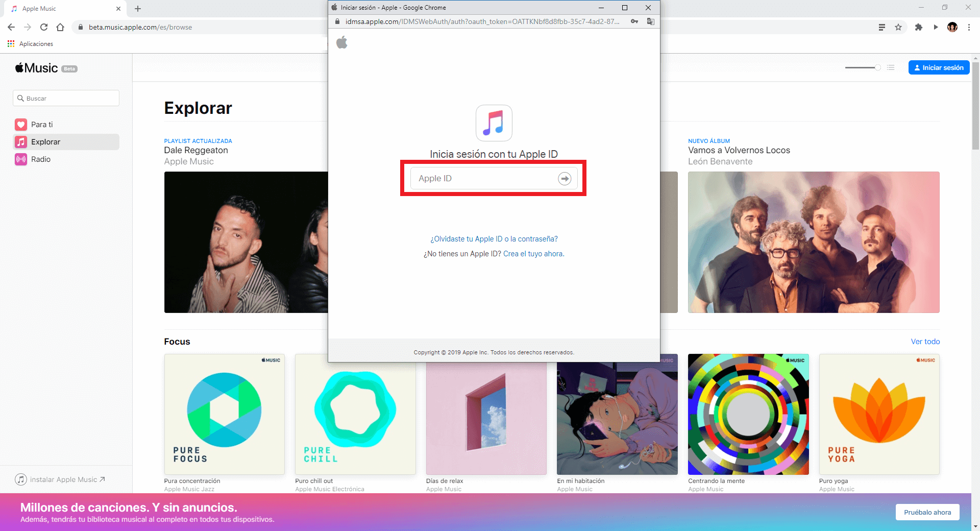The height and width of the screenshot is (531, 980).
Task: Click the Para ti heart icon
Action: pyautogui.click(x=21, y=125)
